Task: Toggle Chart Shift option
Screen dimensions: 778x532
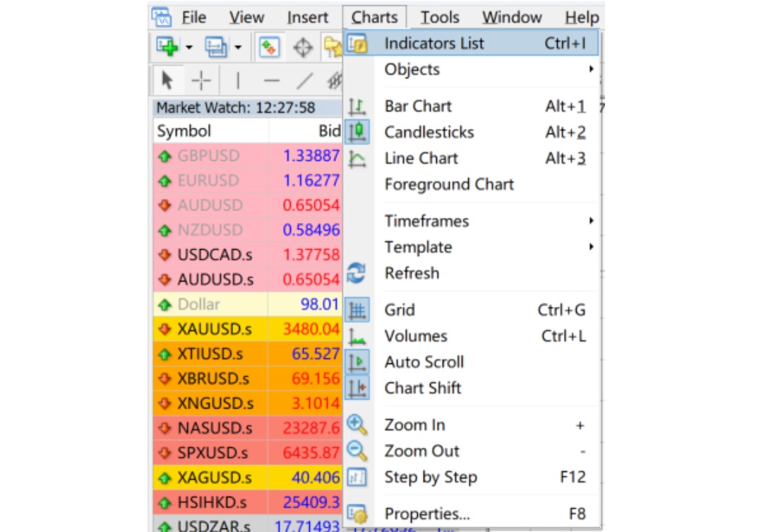Action: coord(471,388)
